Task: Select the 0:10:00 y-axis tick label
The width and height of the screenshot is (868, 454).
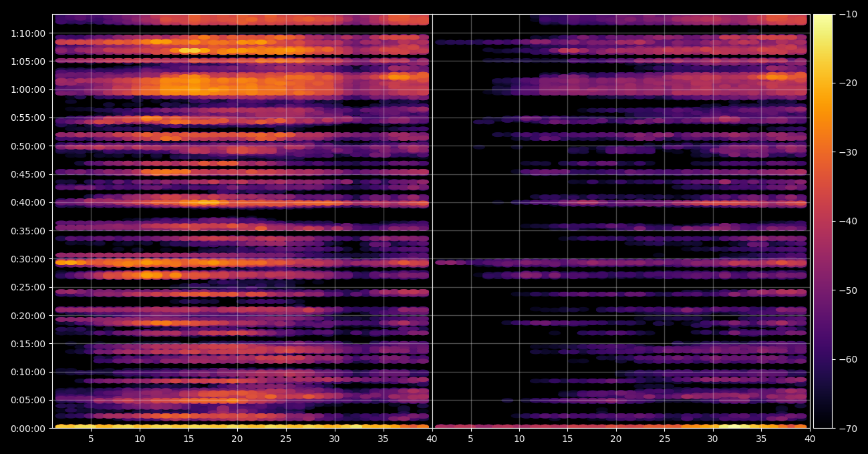Action: click(x=28, y=372)
